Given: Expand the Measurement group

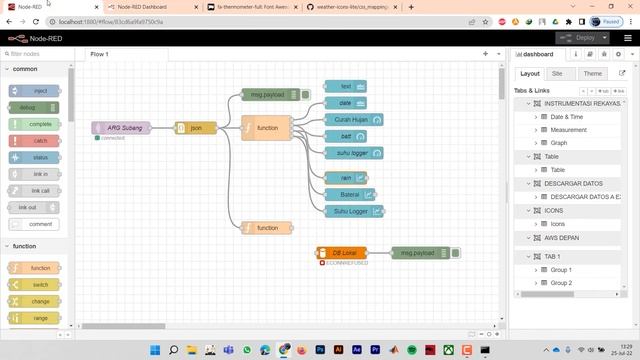Looking at the screenshot, I should coord(536,130).
